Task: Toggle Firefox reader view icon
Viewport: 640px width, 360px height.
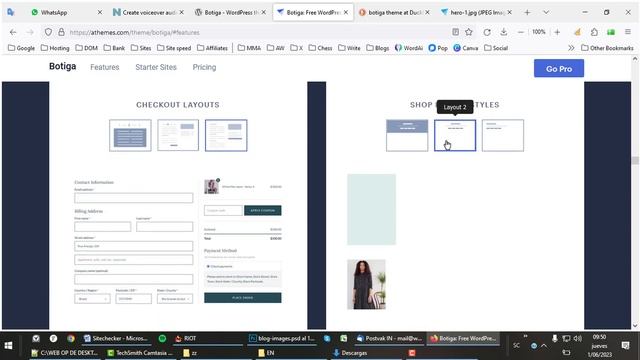Action: pos(456,32)
